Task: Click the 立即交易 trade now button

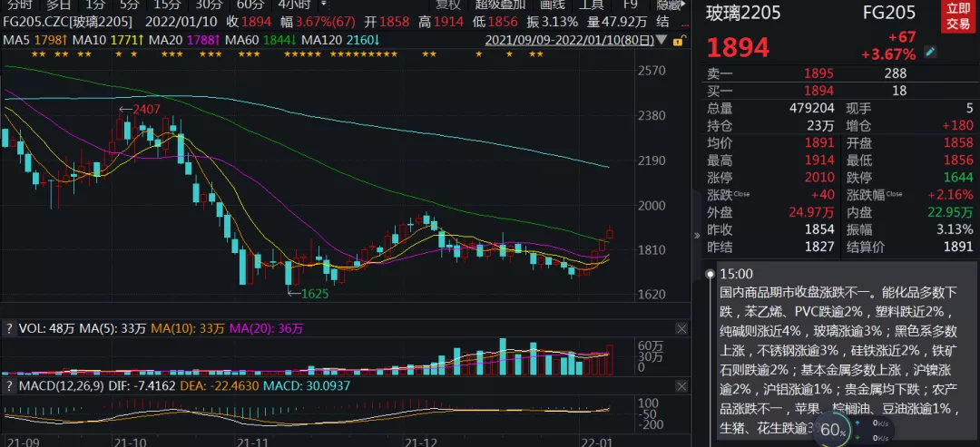Action: [x=957, y=16]
